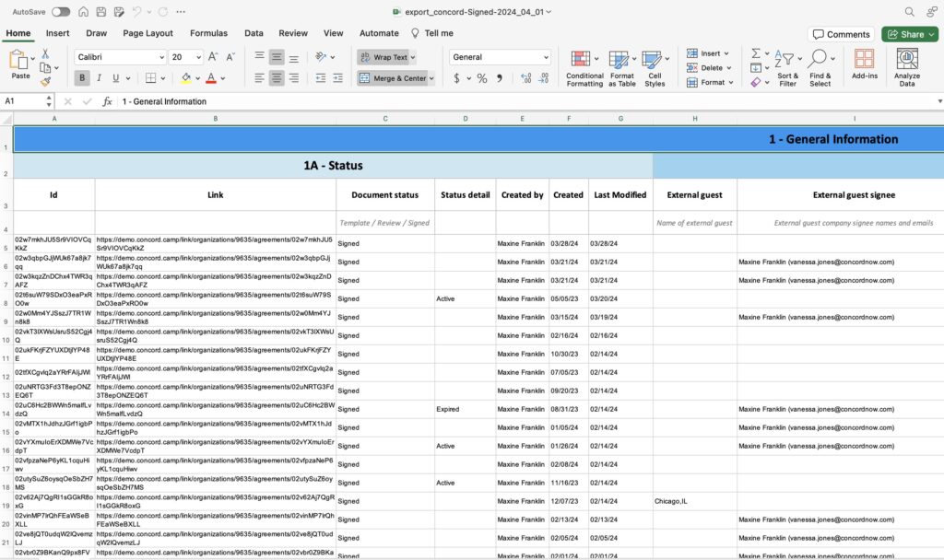Open the Automate tab

[379, 32]
